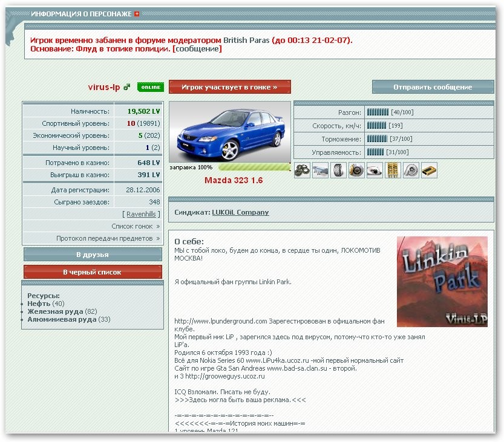Click the acceleration stat bar
Screen dimensions: 504x442
click(x=378, y=112)
